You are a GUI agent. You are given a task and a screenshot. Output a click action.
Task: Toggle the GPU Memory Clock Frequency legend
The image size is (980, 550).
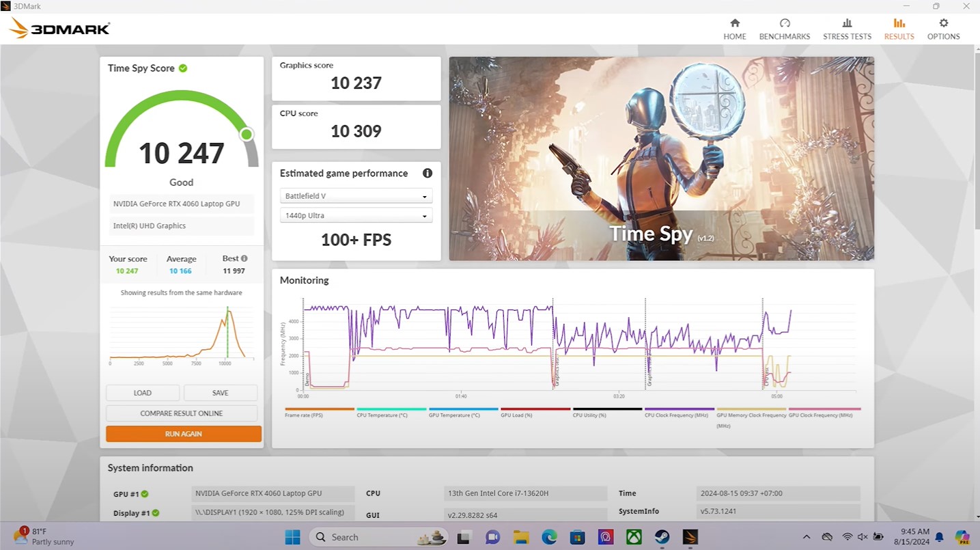(x=751, y=417)
